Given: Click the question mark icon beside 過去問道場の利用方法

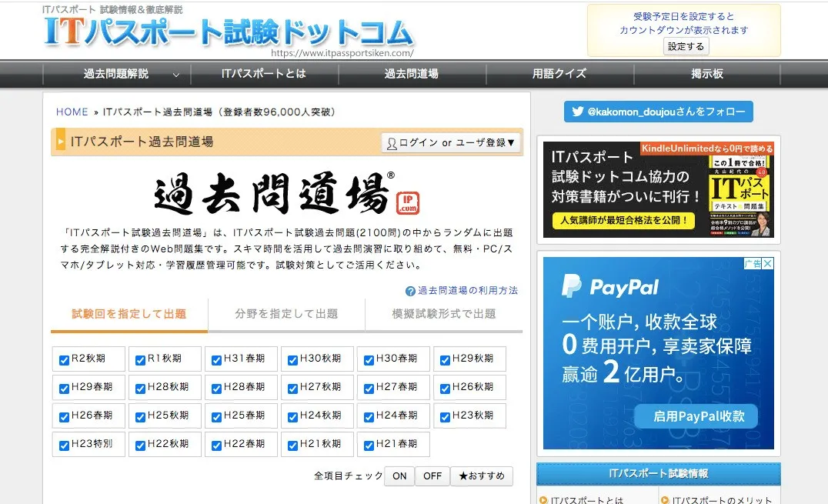Looking at the screenshot, I should click(410, 291).
